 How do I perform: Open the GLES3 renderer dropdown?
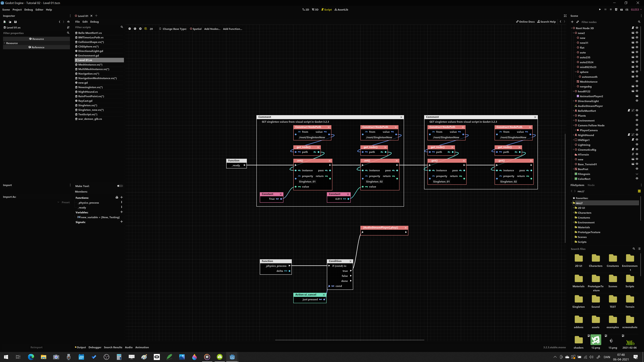pyautogui.click(x=636, y=10)
